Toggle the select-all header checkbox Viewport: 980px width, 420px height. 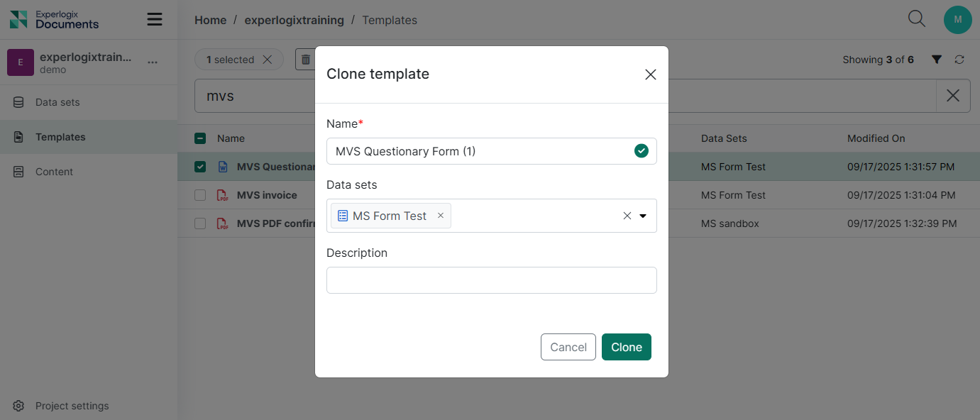200,138
